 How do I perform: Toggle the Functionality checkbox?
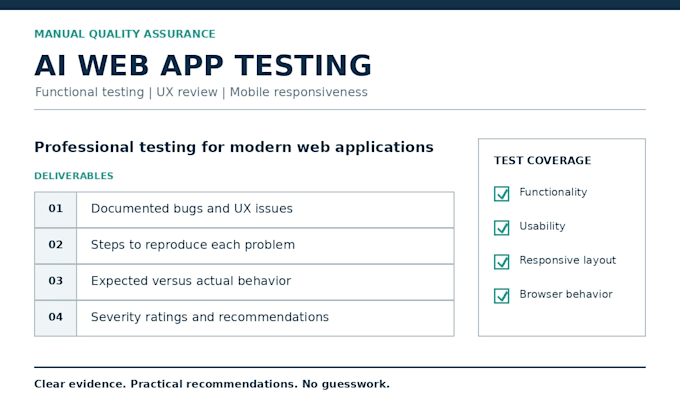pyautogui.click(x=501, y=193)
